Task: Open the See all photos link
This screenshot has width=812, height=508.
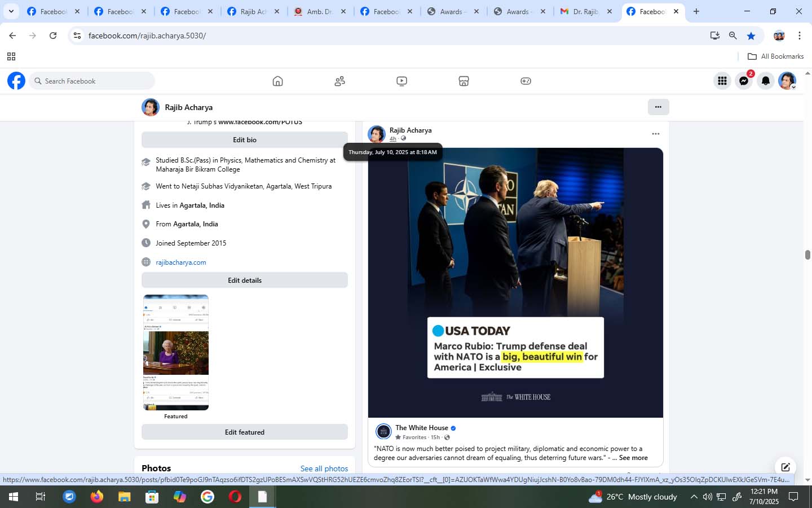Action: click(x=324, y=468)
